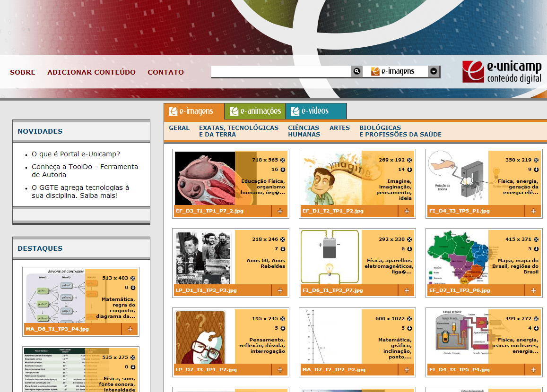Filter by EXATAS, TECNOLÓGICAS E DA TERRA

point(239,131)
